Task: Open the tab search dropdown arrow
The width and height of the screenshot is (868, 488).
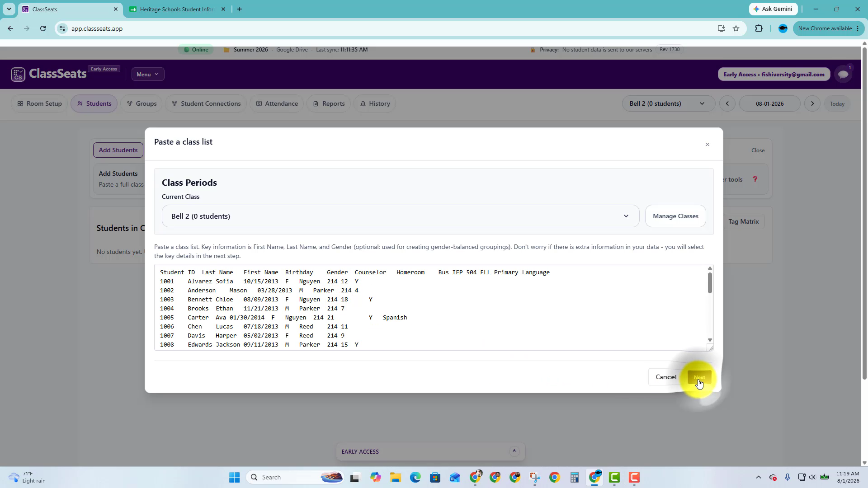Action: pos(9,9)
